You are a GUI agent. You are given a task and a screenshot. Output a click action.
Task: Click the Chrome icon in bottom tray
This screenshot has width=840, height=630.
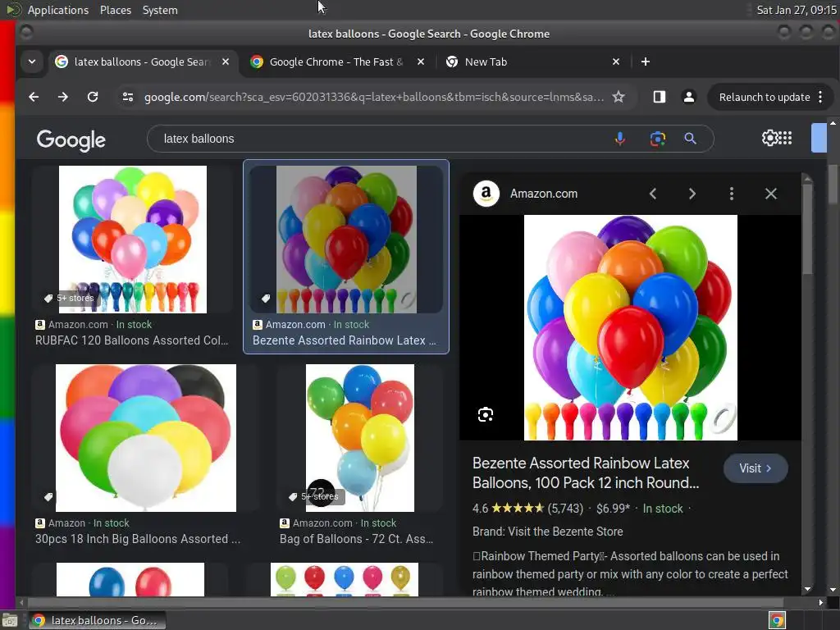pyautogui.click(x=777, y=621)
